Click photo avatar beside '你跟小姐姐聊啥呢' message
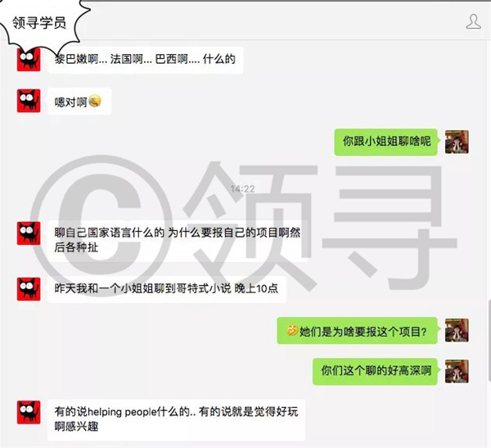 pyautogui.click(x=457, y=142)
